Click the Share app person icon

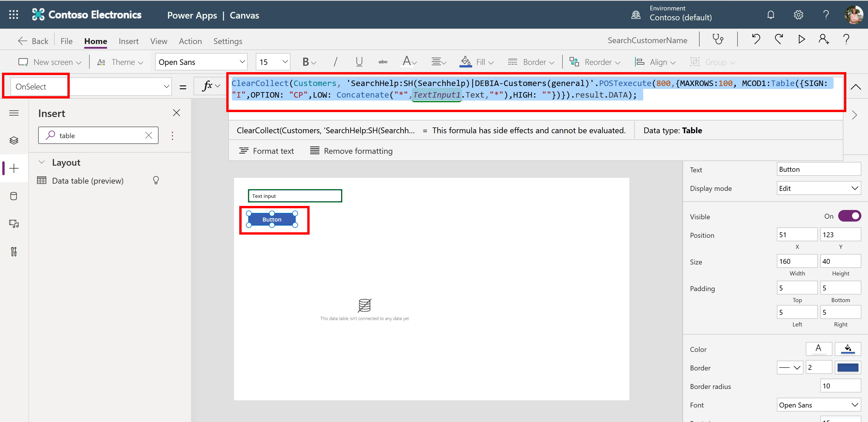pyautogui.click(x=823, y=40)
